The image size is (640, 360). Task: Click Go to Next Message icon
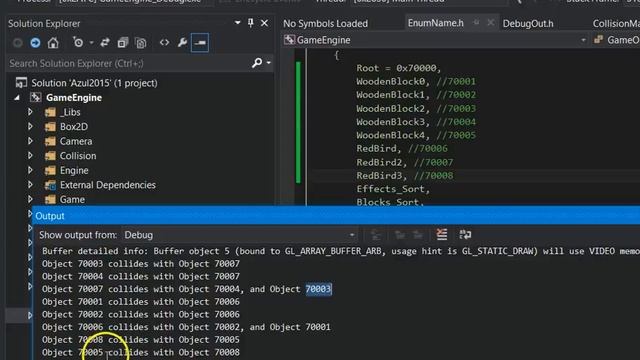(418, 235)
